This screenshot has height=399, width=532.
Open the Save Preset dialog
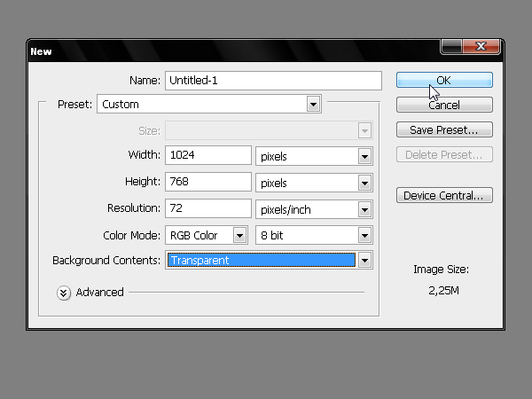pyautogui.click(x=444, y=129)
